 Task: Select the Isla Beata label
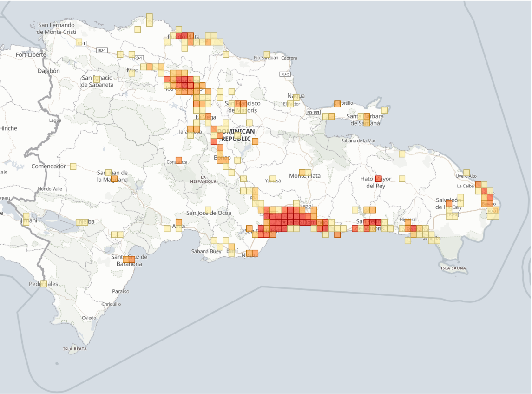click(x=75, y=348)
